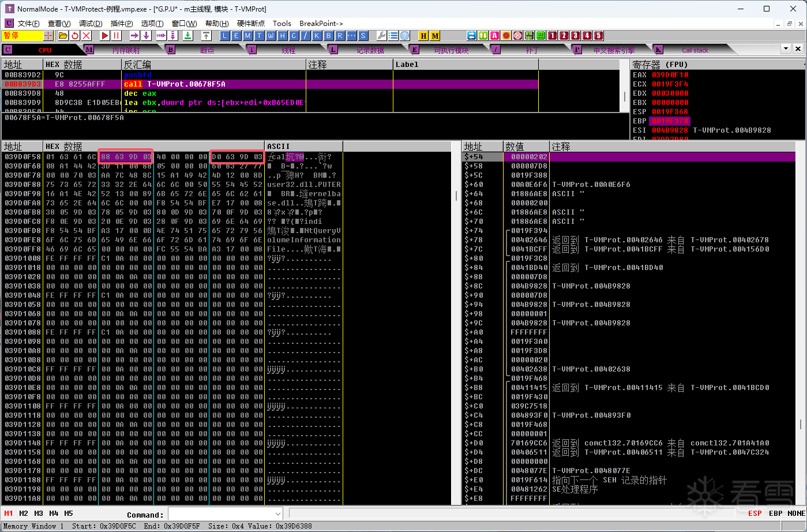Open CPU window with C button
This screenshot has height=532, width=807.
(294, 36)
